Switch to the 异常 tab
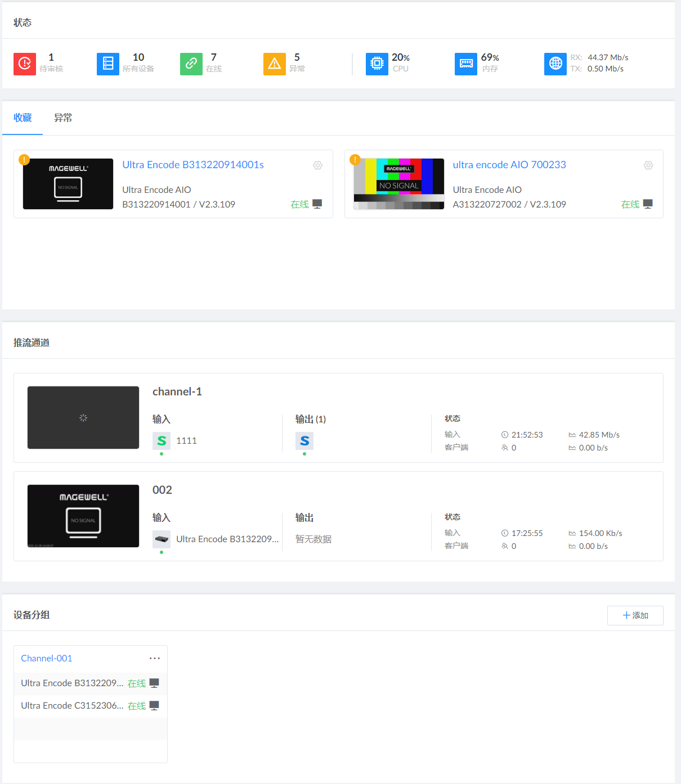The image size is (681, 784). click(x=63, y=118)
